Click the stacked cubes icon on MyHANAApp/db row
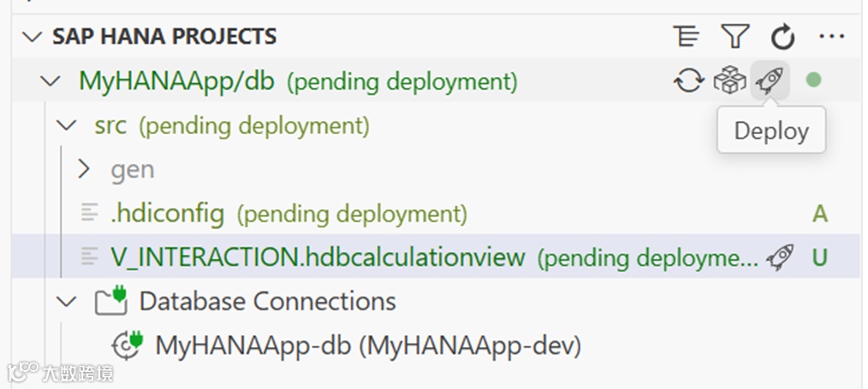Viewport: 868px width, 389px height. coord(729,80)
